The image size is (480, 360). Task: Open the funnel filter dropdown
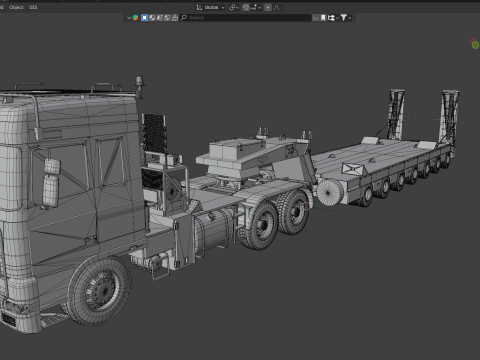tap(345, 18)
